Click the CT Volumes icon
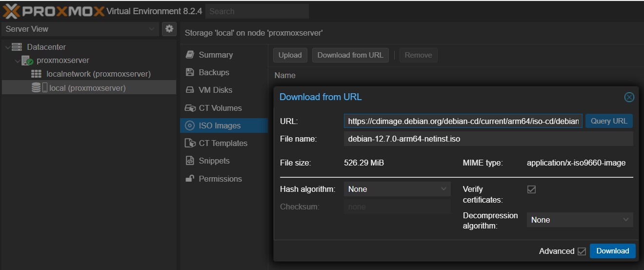Screen dimensions: 644x270 point(190,108)
